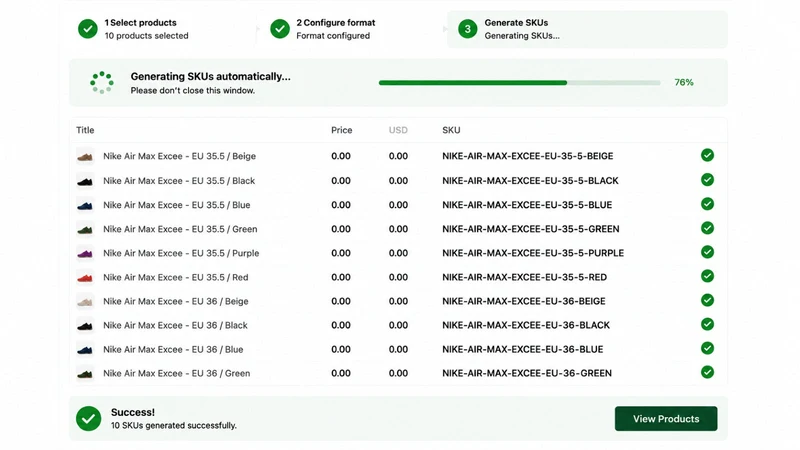Click the Price column header

click(x=341, y=130)
